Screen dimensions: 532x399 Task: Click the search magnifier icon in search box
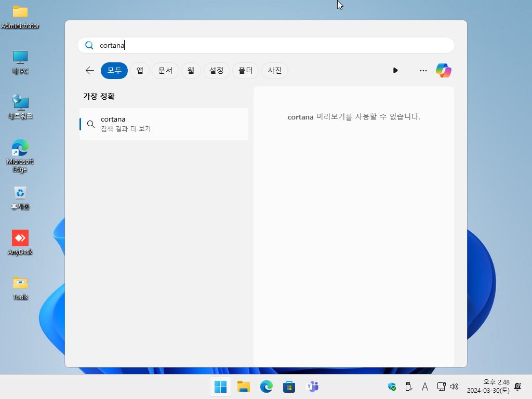tap(89, 45)
